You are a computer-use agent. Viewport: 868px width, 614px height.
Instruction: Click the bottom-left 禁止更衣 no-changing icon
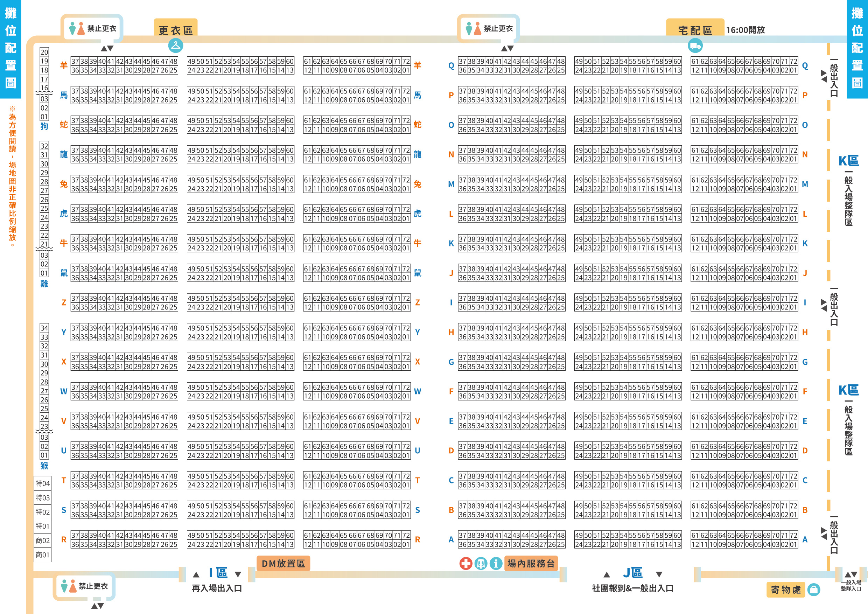point(69,586)
